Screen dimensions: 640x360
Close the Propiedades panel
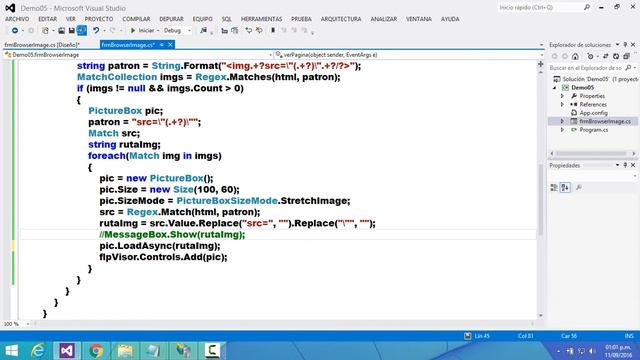(633, 165)
